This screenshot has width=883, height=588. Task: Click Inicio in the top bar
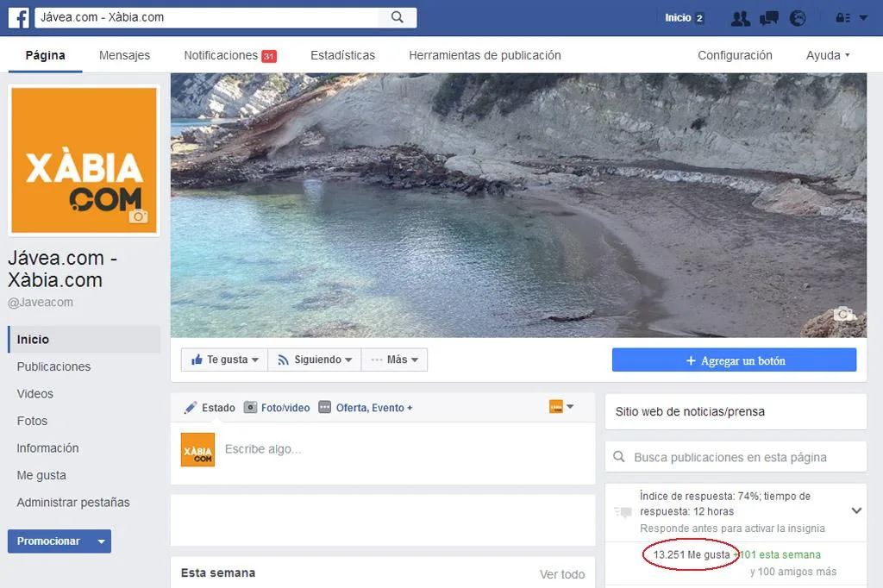[678, 18]
